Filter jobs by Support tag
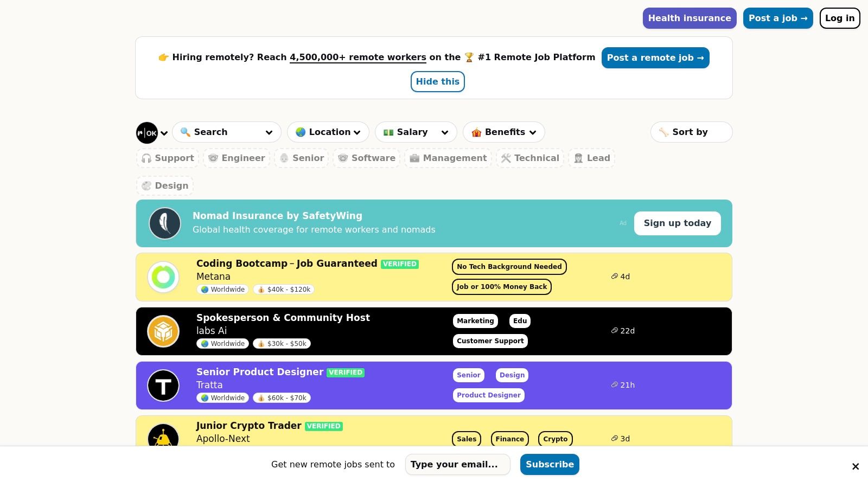 168,158
